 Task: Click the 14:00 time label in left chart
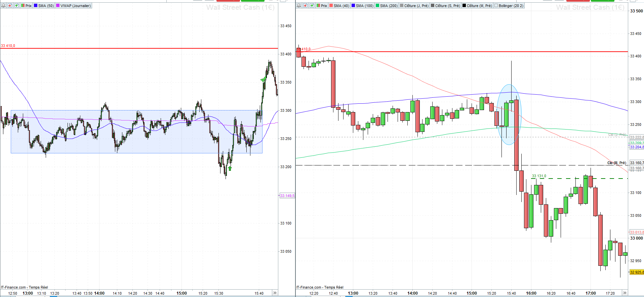(x=99, y=293)
